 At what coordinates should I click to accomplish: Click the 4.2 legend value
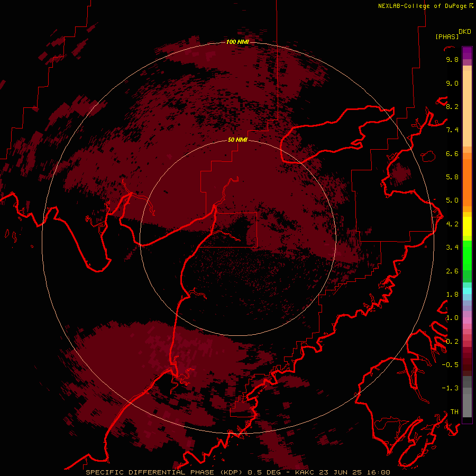click(x=452, y=224)
